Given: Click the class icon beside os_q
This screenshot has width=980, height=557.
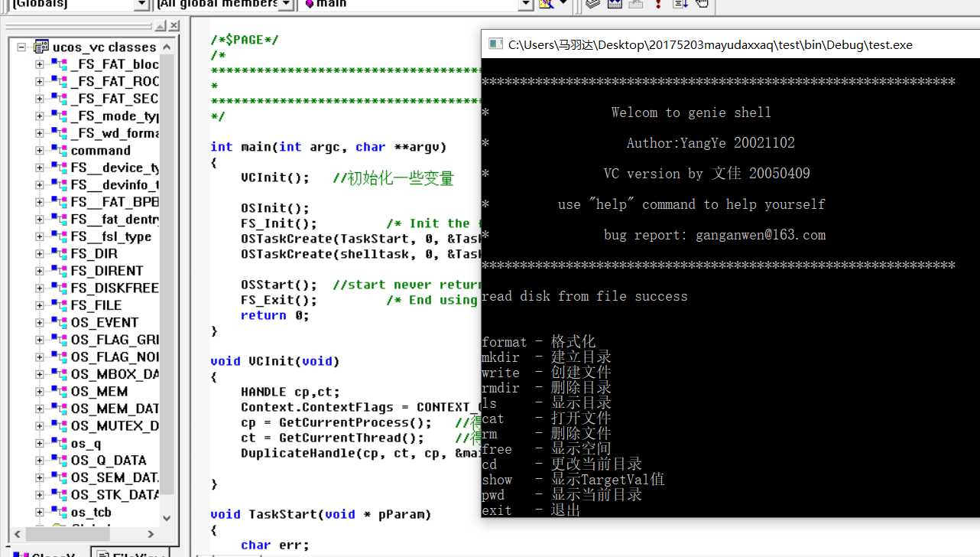Looking at the screenshot, I should point(59,443).
